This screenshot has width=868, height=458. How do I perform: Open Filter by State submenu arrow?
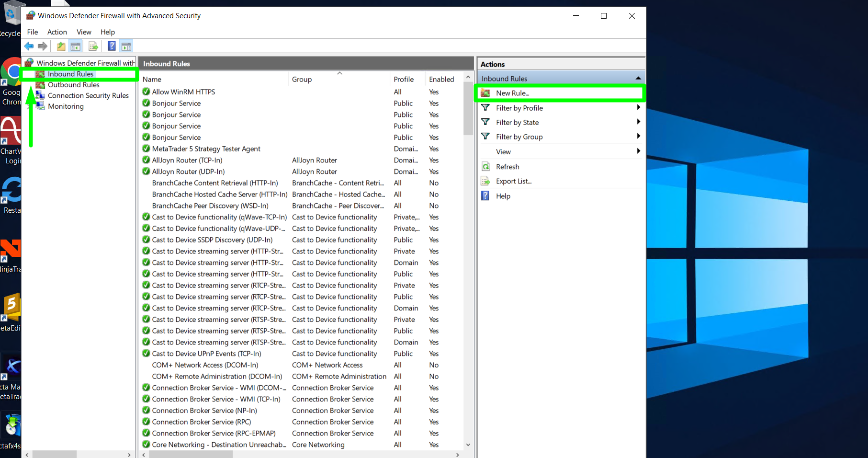pos(639,122)
